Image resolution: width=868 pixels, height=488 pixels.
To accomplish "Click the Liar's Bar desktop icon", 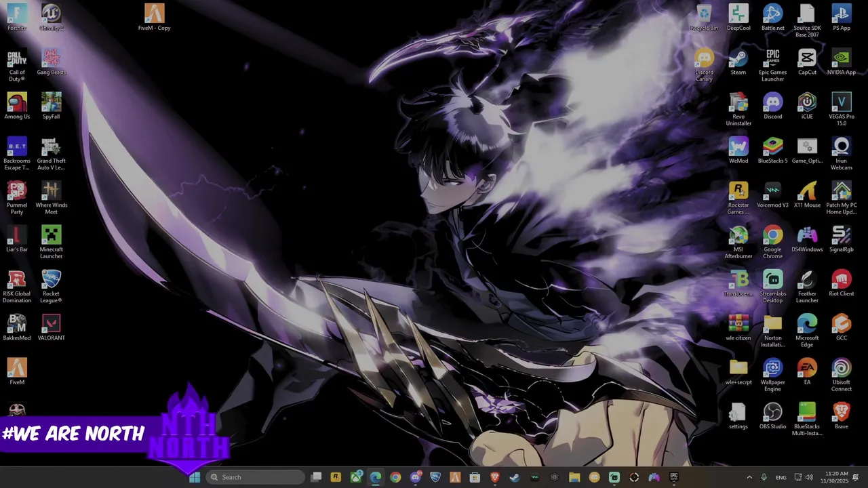I will click(17, 239).
